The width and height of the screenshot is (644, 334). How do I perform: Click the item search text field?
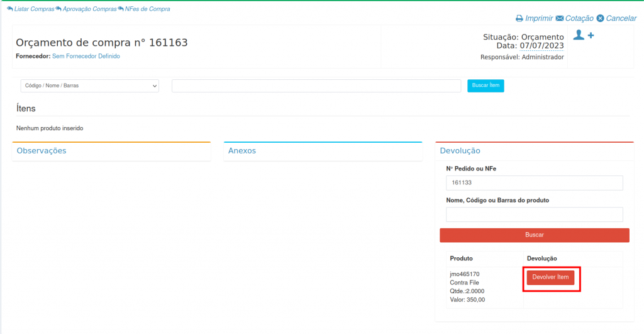pyautogui.click(x=316, y=86)
